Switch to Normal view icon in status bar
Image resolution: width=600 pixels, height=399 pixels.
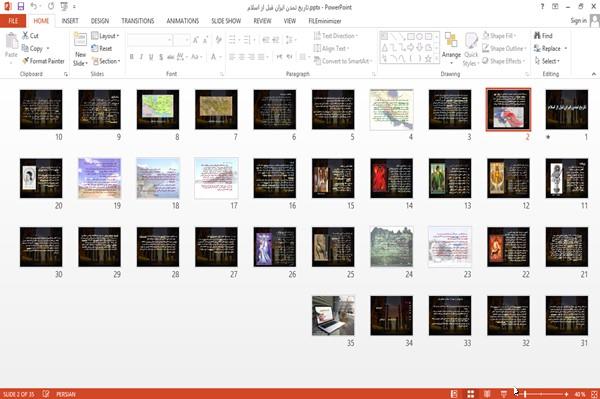click(454, 394)
